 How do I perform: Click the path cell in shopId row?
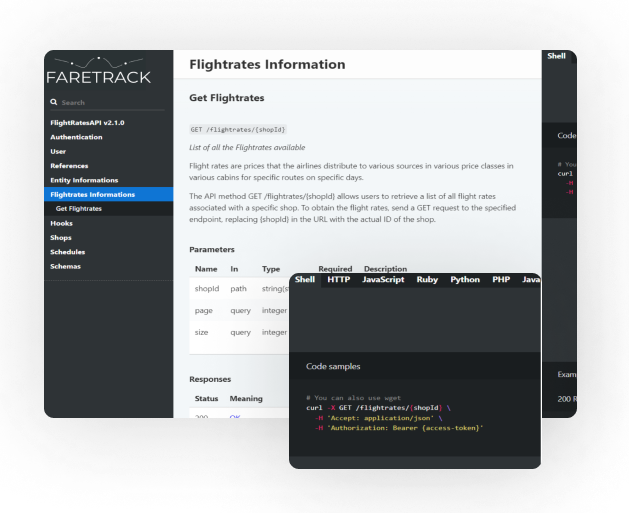(238, 289)
